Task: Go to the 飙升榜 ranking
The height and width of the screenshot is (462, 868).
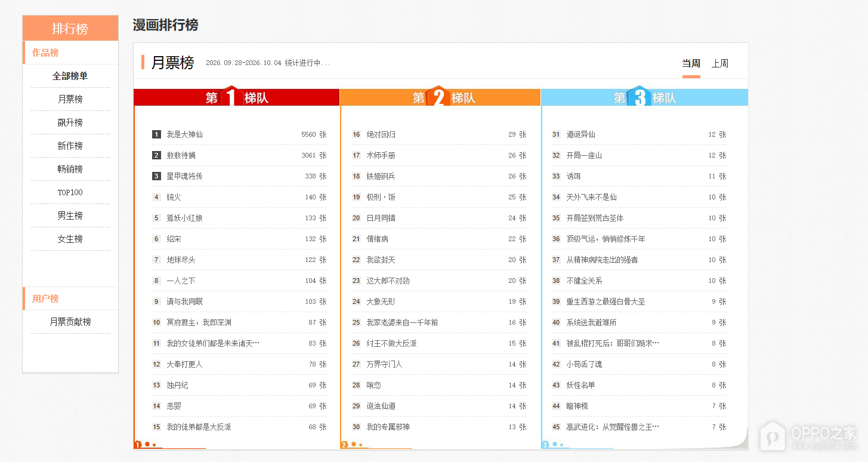Action: [x=70, y=122]
